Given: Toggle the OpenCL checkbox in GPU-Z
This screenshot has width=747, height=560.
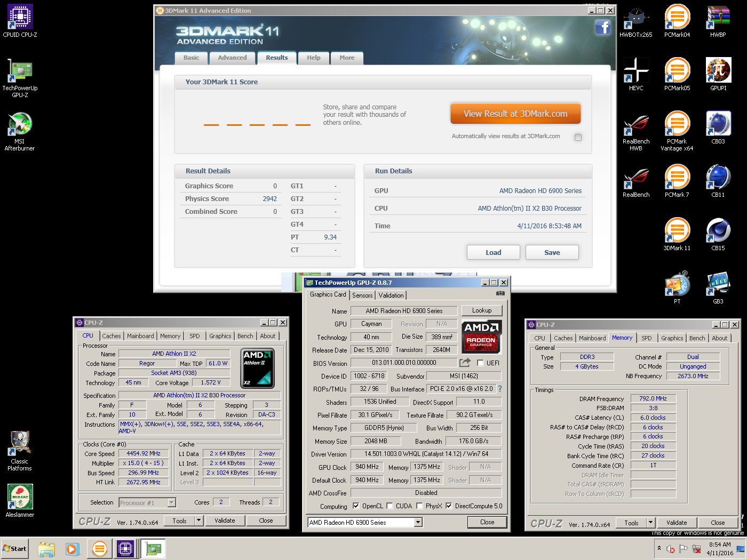Looking at the screenshot, I should 356,506.
